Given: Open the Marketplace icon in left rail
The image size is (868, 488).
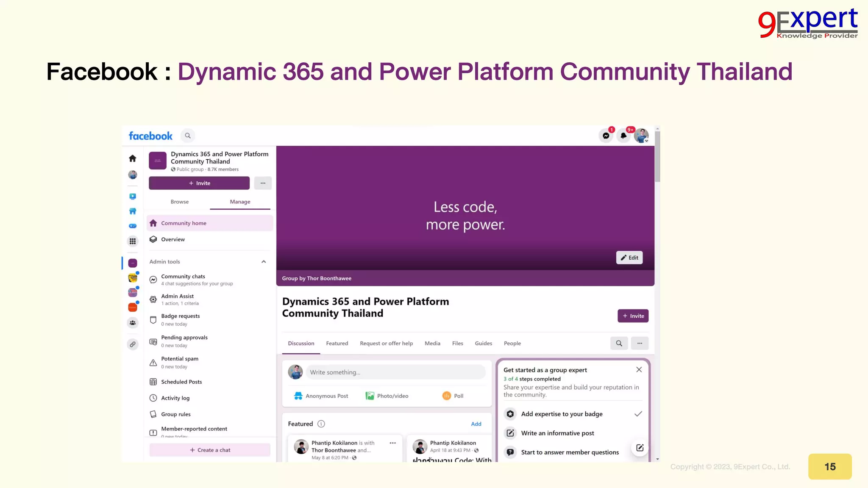Looking at the screenshot, I should [x=133, y=211].
